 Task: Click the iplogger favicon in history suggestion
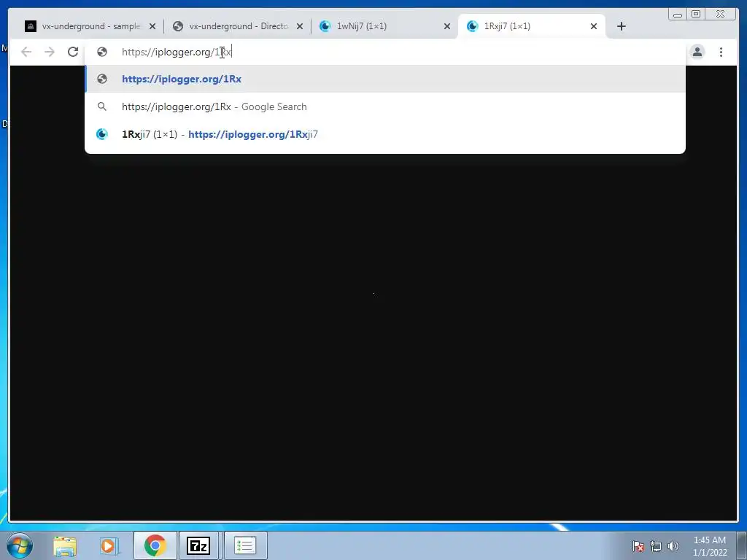click(102, 134)
